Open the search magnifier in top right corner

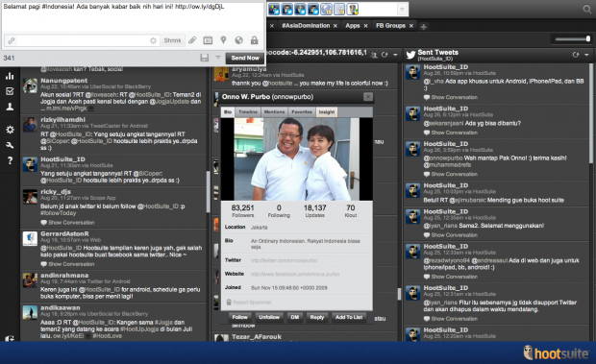tap(587, 9)
